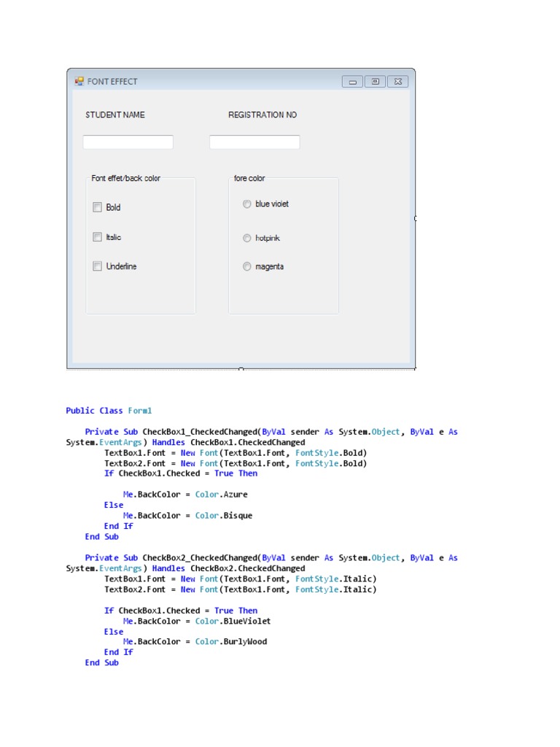Screen dimensions: 560x747
Task: Select the blue violet radio button
Action: (x=247, y=204)
